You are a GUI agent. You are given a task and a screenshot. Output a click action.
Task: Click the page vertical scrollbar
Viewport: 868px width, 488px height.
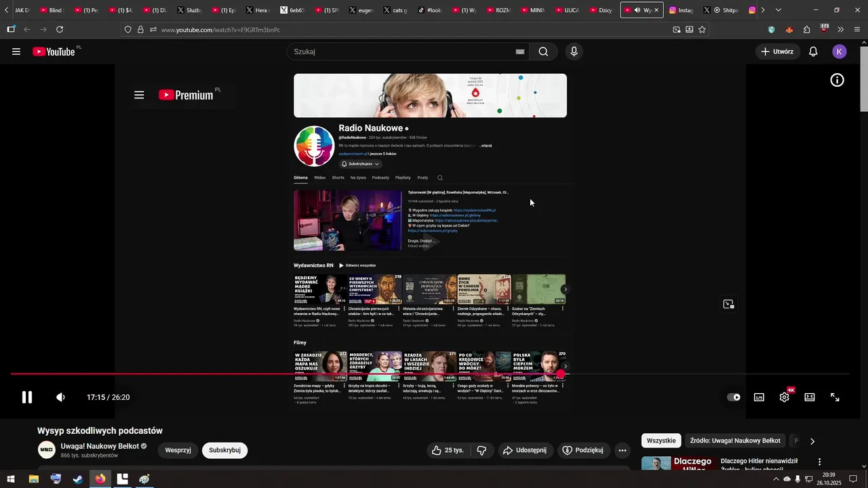tap(864, 78)
